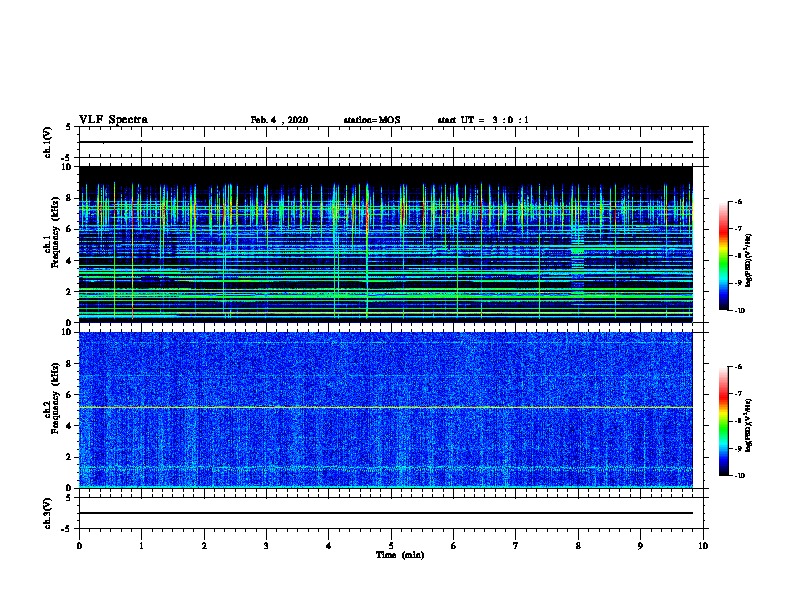Click the time axis tick label "3"

[266, 546]
